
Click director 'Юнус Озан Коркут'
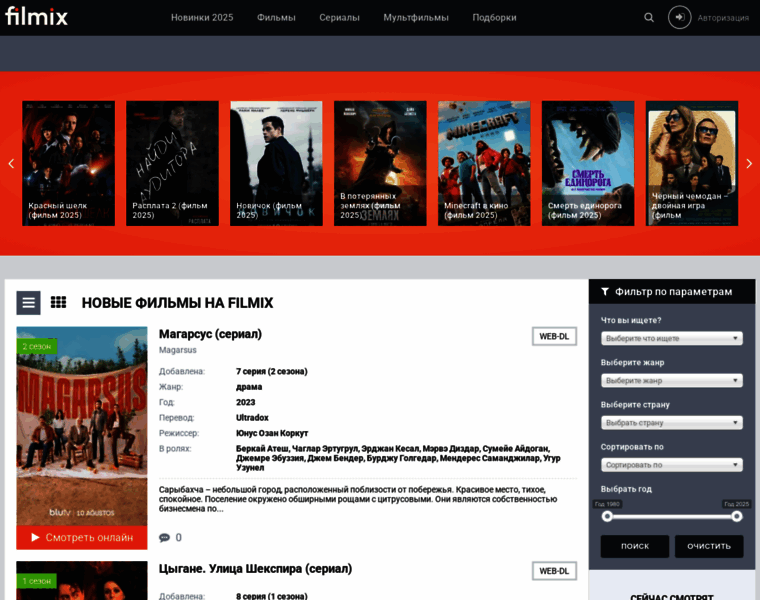272,433
